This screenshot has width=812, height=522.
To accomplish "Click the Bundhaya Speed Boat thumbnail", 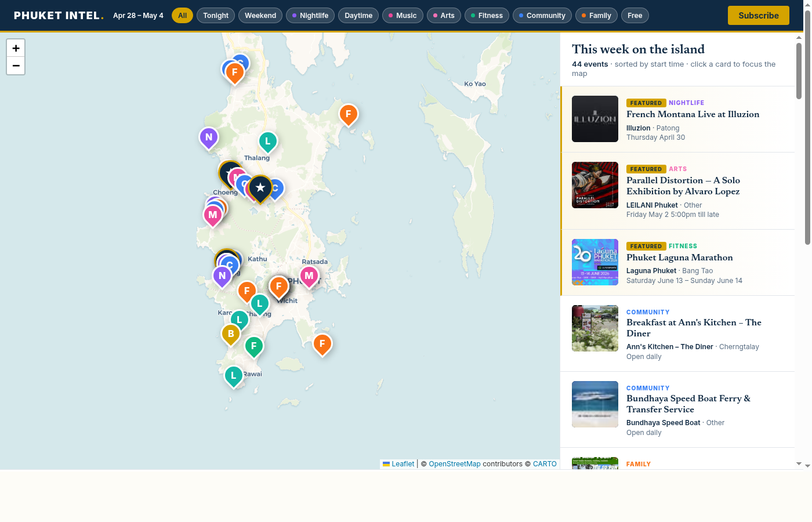I will pyautogui.click(x=595, y=404).
